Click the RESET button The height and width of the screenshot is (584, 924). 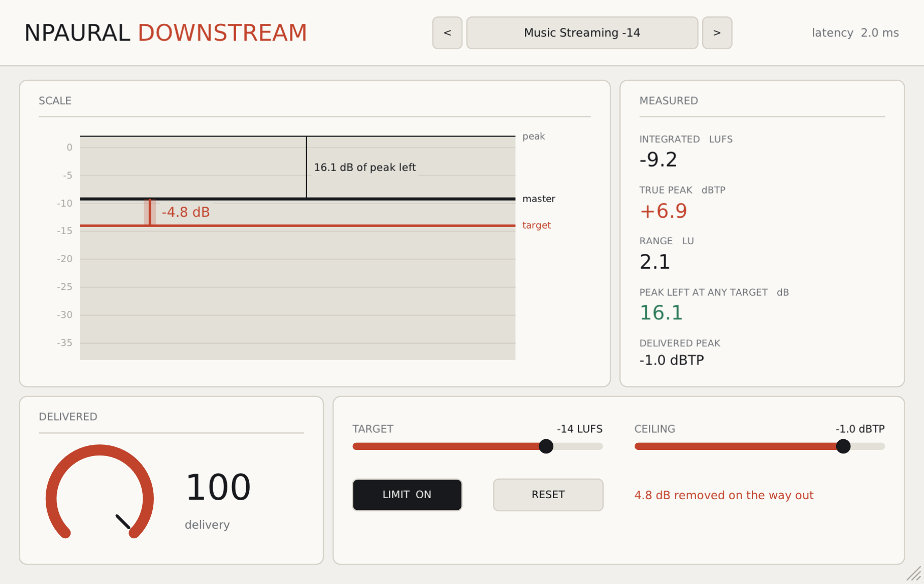coord(548,495)
